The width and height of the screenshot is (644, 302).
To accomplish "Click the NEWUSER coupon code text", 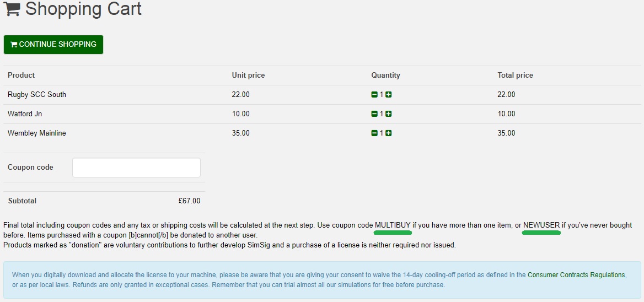I will tap(541, 225).
